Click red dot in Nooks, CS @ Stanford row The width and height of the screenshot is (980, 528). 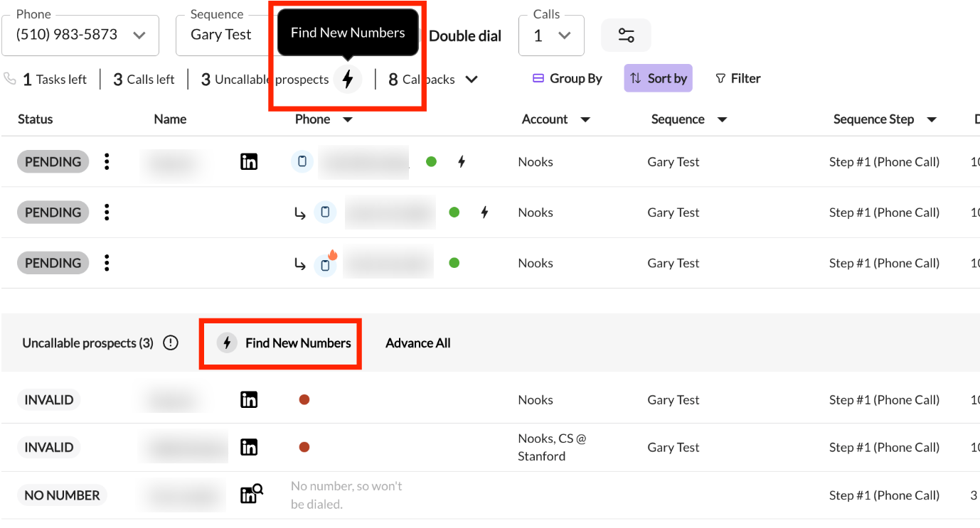click(304, 447)
